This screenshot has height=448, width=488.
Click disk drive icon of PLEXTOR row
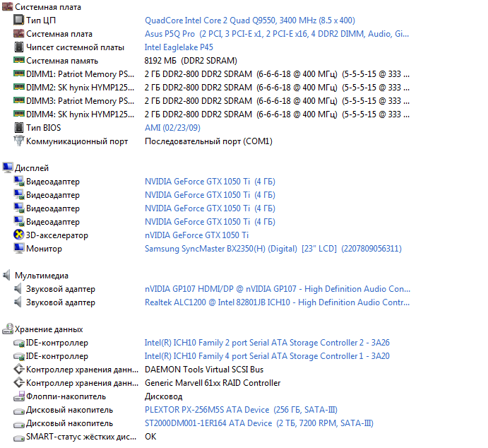[x=18, y=411]
